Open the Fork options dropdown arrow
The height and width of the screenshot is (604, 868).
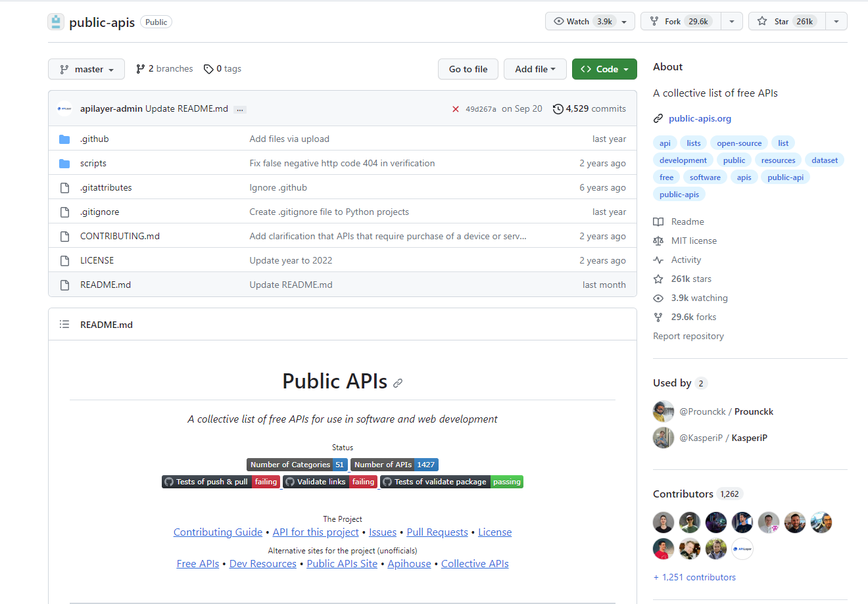tap(731, 21)
